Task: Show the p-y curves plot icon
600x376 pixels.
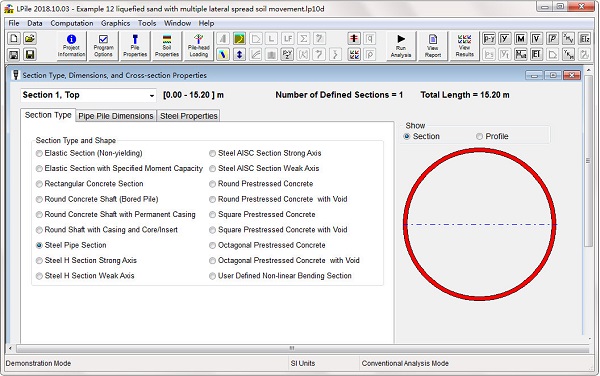Action: [489, 39]
